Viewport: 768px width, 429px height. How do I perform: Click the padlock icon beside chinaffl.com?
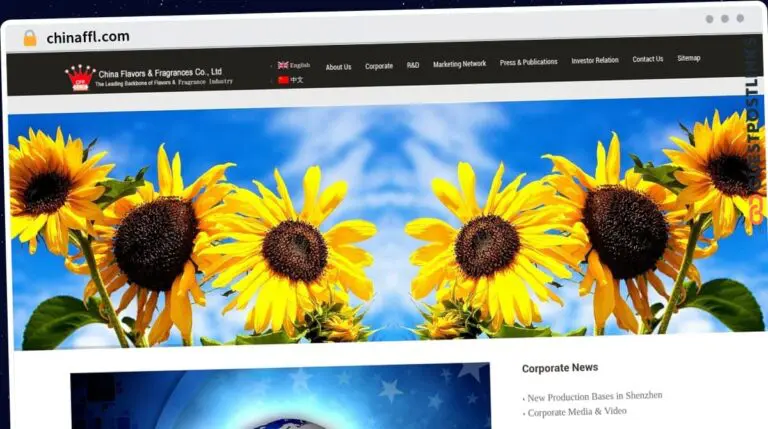(30, 38)
